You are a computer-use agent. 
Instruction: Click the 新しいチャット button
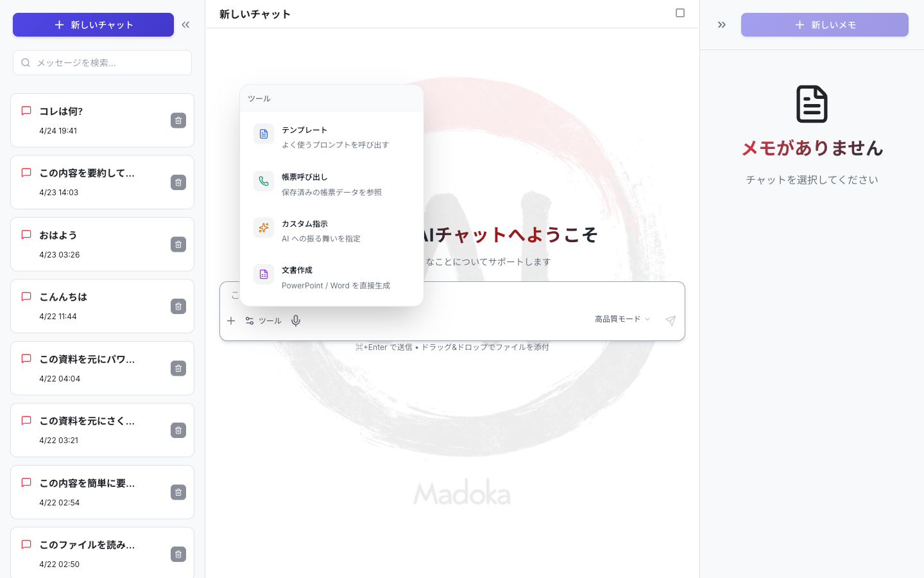[93, 25]
